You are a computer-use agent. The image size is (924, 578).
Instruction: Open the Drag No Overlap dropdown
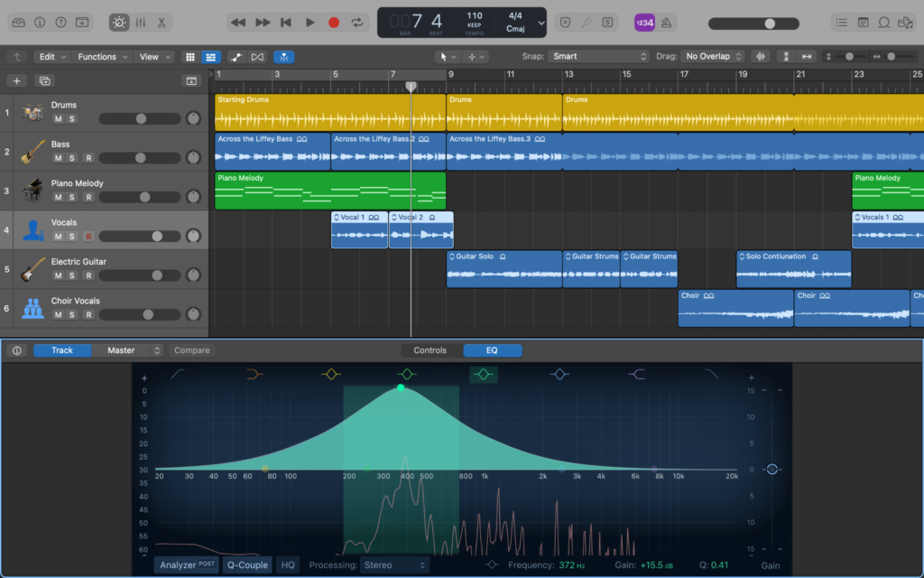point(712,56)
